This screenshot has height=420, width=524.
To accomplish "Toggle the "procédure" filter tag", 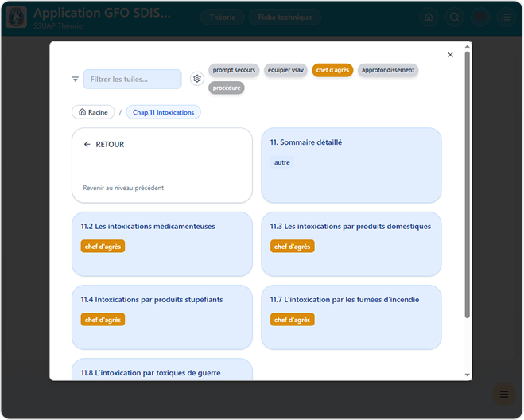I will (x=227, y=87).
